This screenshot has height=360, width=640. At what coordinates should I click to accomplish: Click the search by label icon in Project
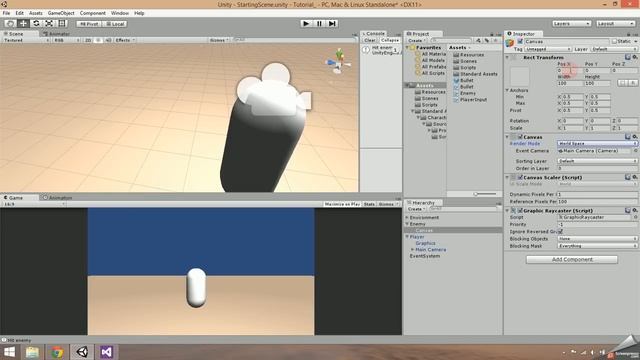pos(487,40)
